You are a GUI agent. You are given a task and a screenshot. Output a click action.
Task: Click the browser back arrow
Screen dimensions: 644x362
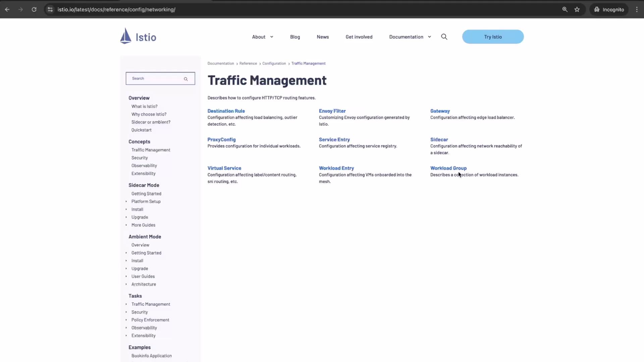click(x=7, y=9)
